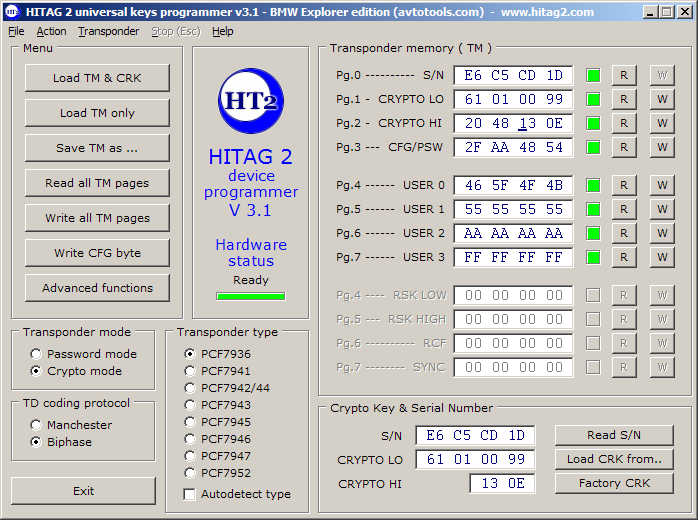Image resolution: width=698 pixels, height=520 pixels.
Task: Click the green Ready hardware status bar
Action: coord(250,296)
